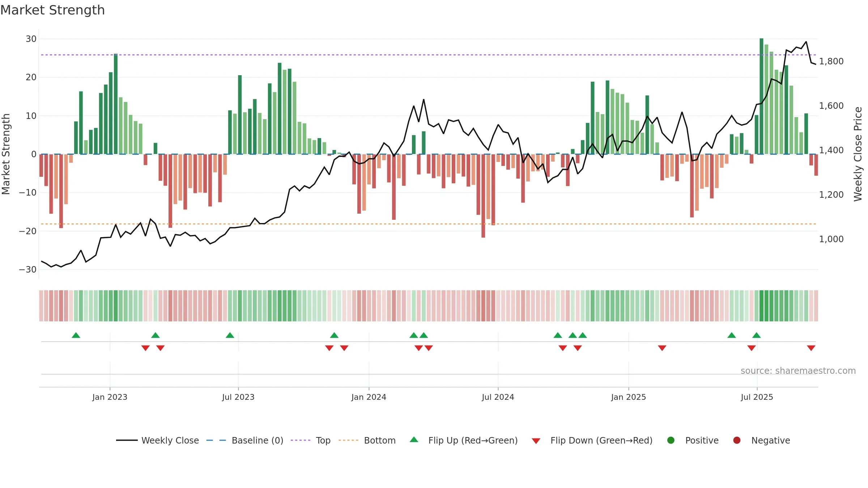Toggle the Baseline (0) legend entry
Image resolution: width=868 pixels, height=488 pixels.
(x=245, y=440)
